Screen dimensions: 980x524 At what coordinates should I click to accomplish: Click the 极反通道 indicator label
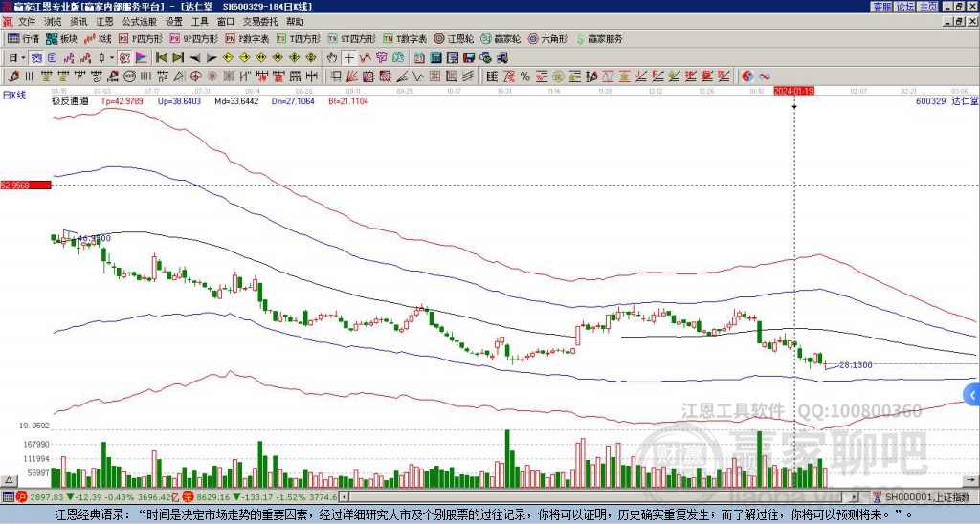(x=70, y=100)
